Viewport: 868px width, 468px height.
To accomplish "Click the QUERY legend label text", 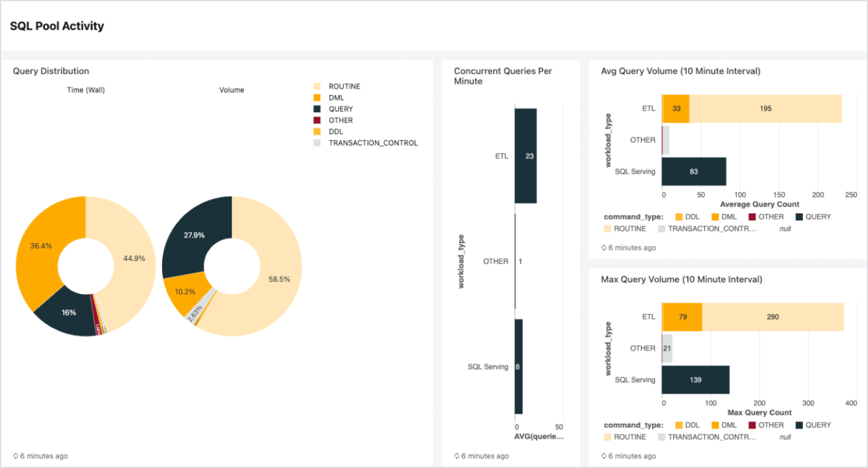I will coord(340,108).
